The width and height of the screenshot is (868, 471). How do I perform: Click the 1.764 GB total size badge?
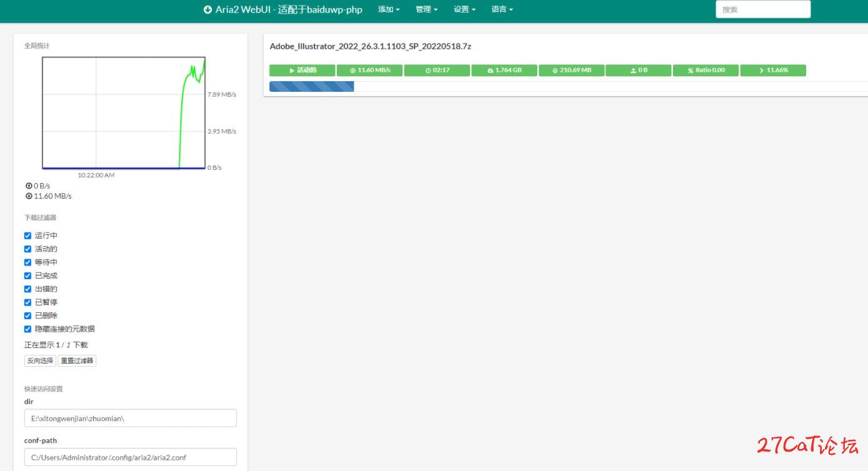[504, 70]
